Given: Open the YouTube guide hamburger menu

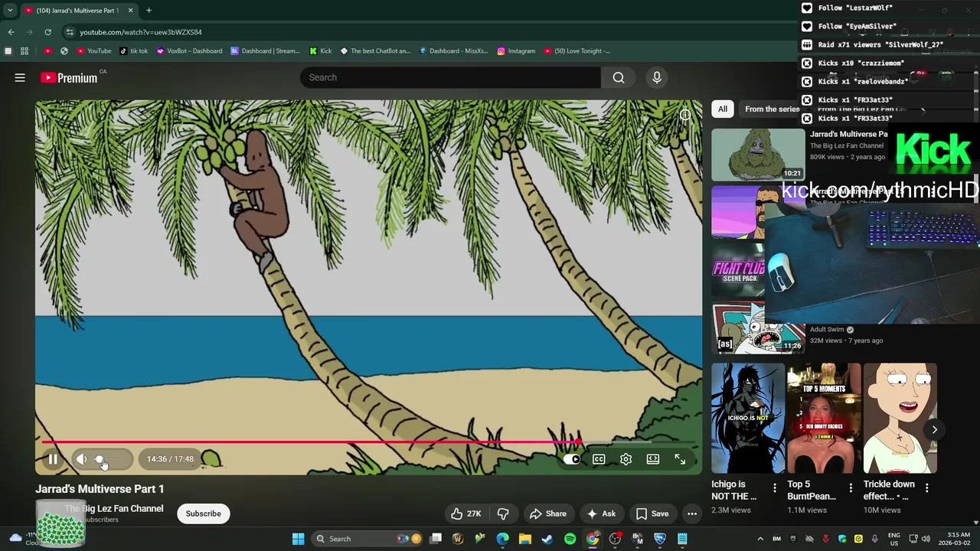Looking at the screenshot, I should [20, 77].
